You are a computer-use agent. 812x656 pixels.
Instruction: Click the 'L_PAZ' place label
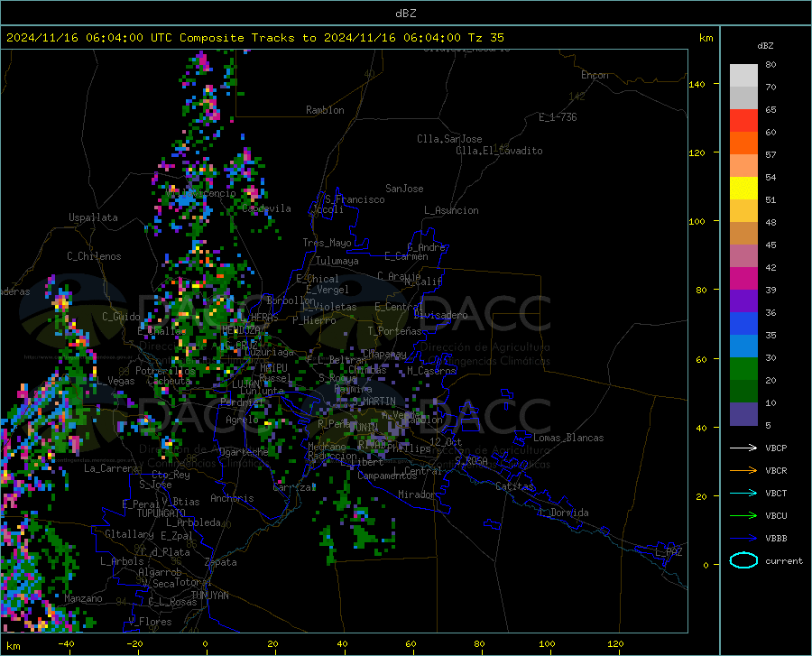[669, 552]
